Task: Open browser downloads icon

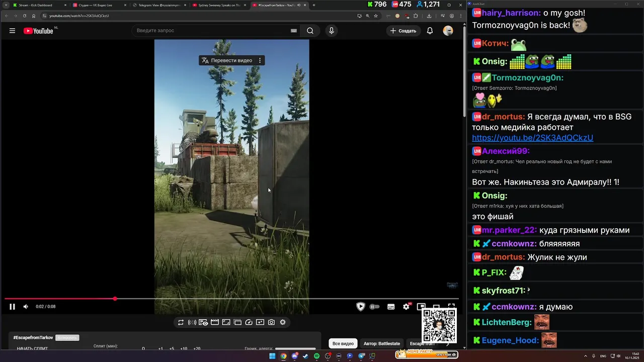Action: point(429,16)
